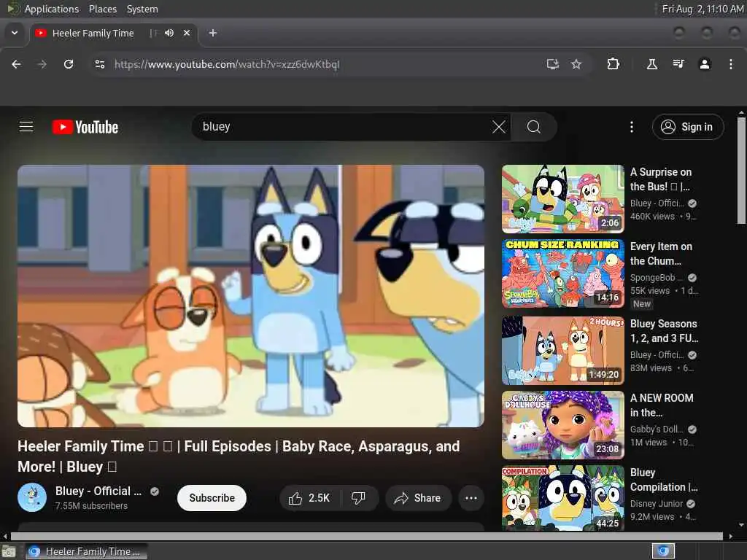Click the browser address bar URL

(227, 64)
